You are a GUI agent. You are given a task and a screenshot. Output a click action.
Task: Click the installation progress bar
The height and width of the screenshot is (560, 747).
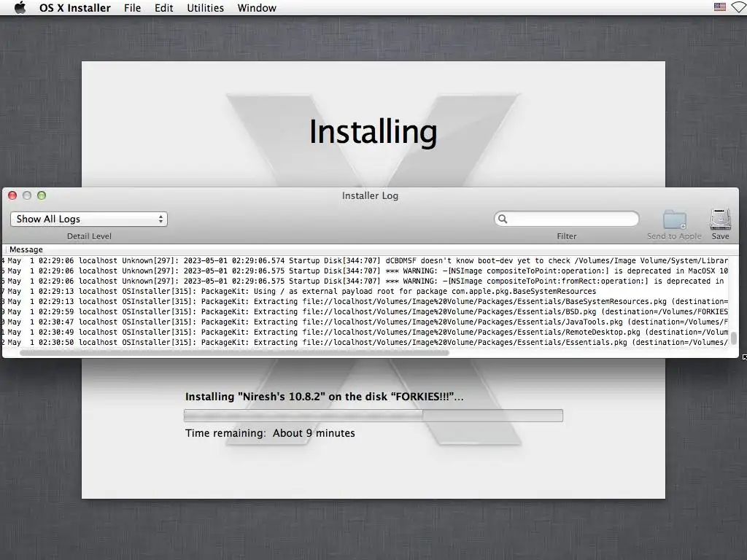pyautogui.click(x=373, y=415)
